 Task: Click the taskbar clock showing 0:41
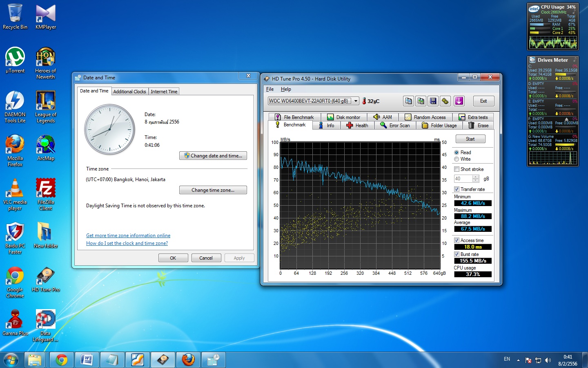click(568, 360)
